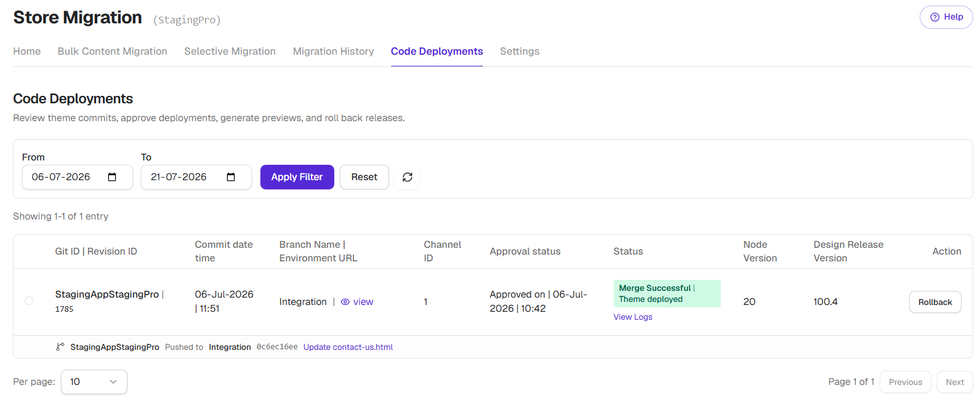Click the git branch icon beside StagingAppStagingPro
The height and width of the screenshot is (404, 980).
click(x=60, y=347)
